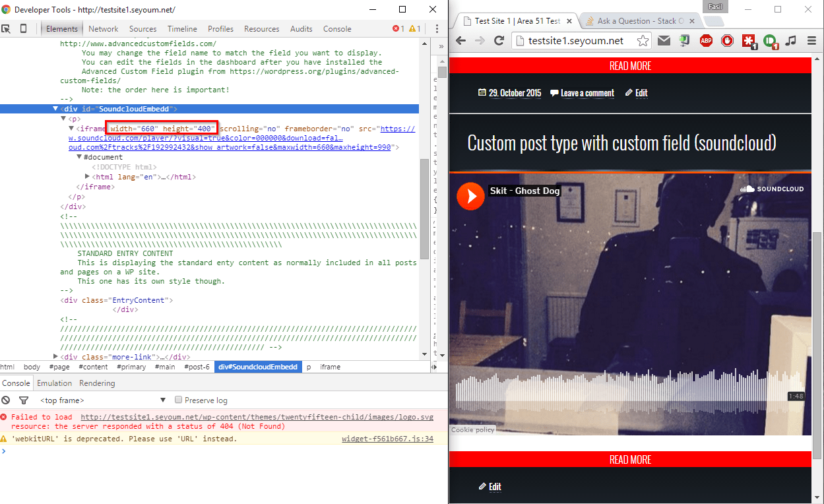Enable Adblock Plus via its toolbar icon

[706, 40]
